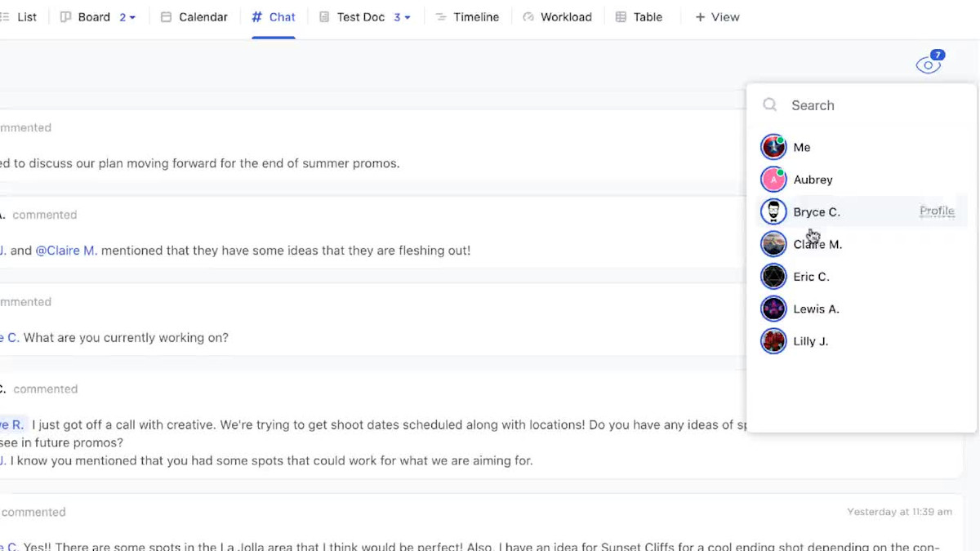Image resolution: width=980 pixels, height=551 pixels.
Task: Select the Board view icon
Action: tap(65, 16)
